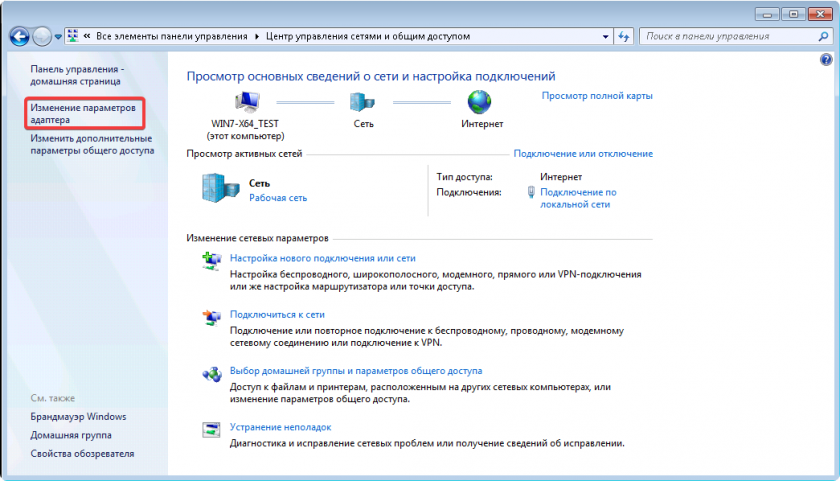Open Подключение по локальной сети link
Screen dimensions: 840x481
(577, 197)
